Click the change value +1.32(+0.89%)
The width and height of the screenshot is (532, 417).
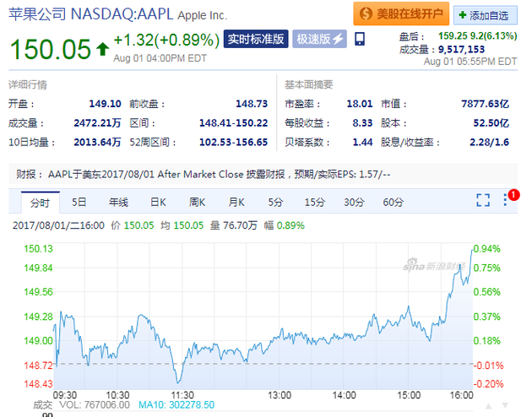pos(166,41)
